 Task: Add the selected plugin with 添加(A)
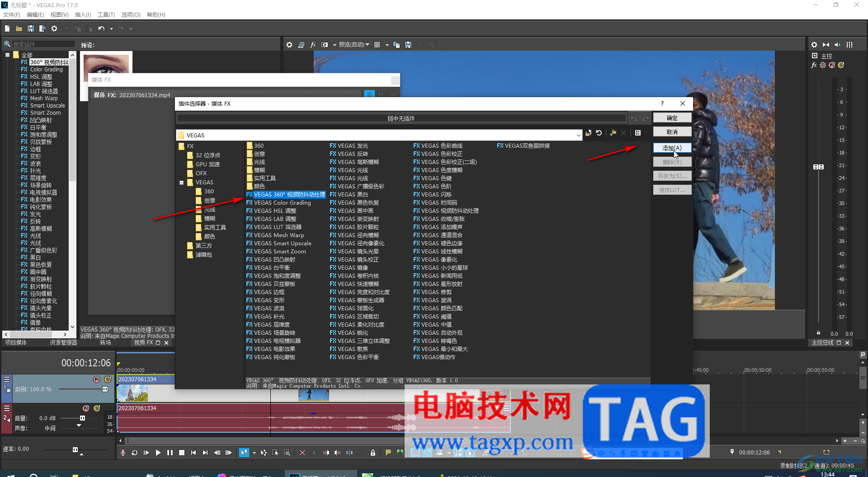point(672,148)
